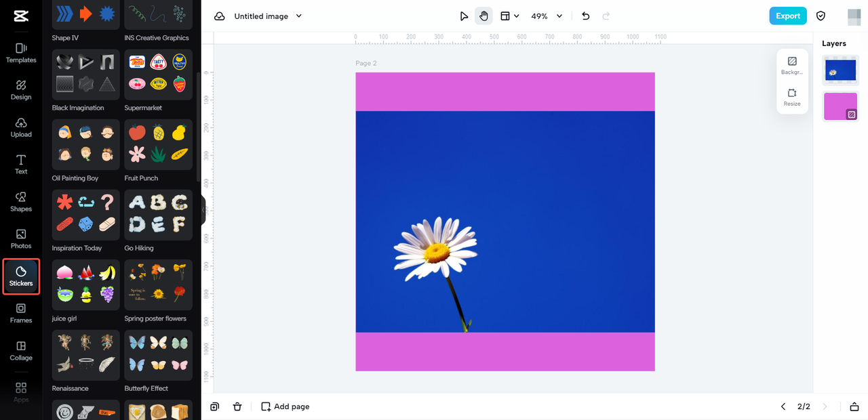This screenshot has height=420, width=868.
Task: Click the cloud save status icon
Action: coord(220,16)
